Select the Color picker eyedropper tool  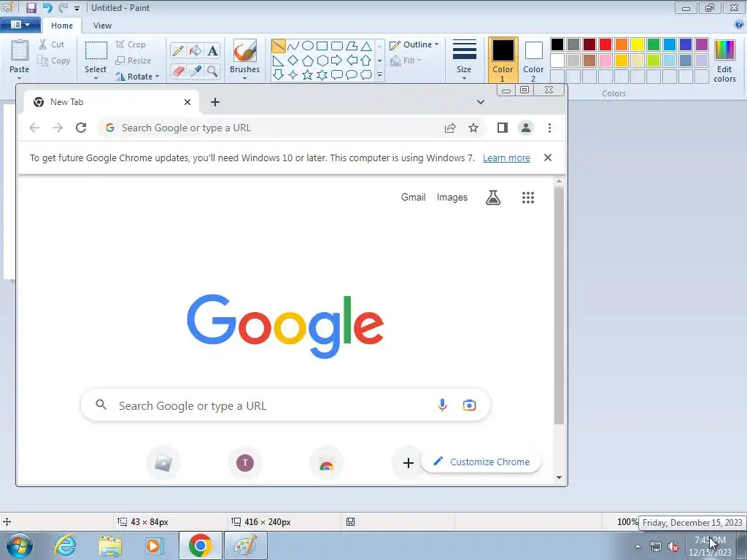click(x=195, y=71)
